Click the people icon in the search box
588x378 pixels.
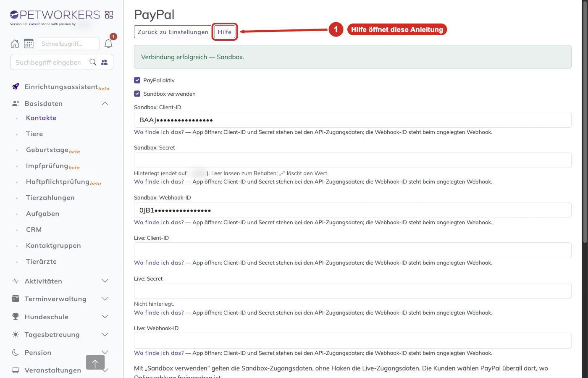pyautogui.click(x=104, y=62)
